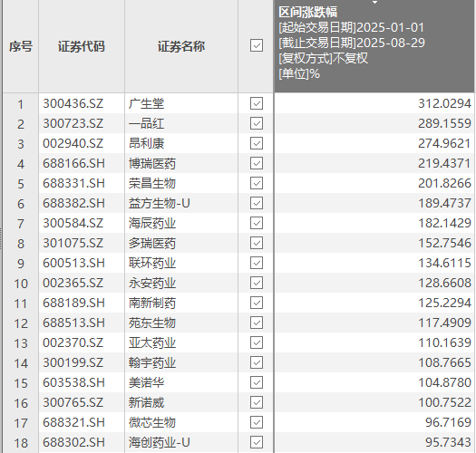Screen dimensions: 476x453
Task: Click the 证券名称 column header
Action: [181, 46]
